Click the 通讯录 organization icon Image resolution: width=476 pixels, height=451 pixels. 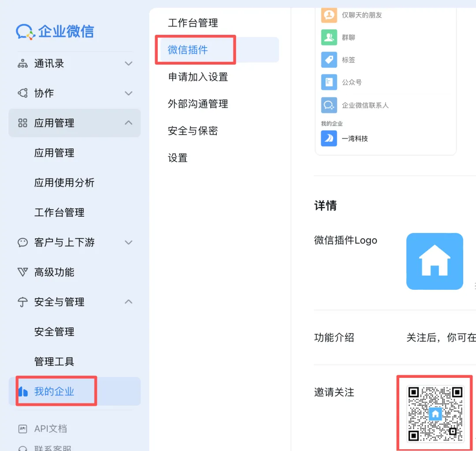pos(23,64)
